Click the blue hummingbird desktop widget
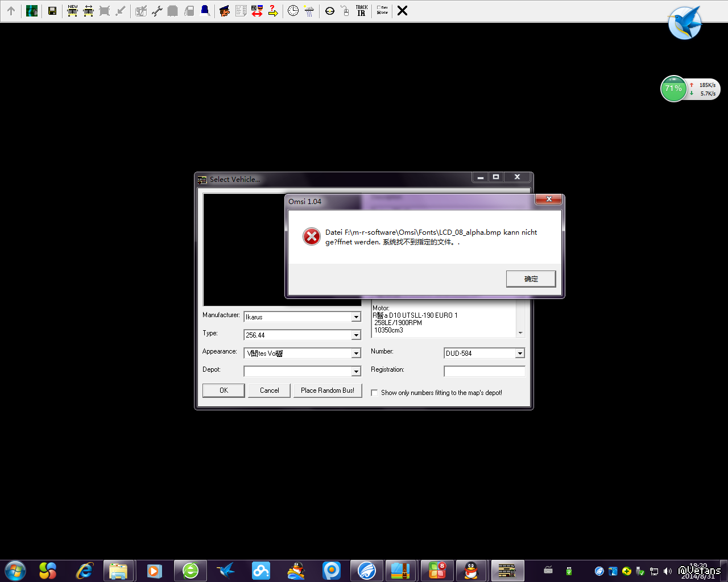 tap(685, 23)
